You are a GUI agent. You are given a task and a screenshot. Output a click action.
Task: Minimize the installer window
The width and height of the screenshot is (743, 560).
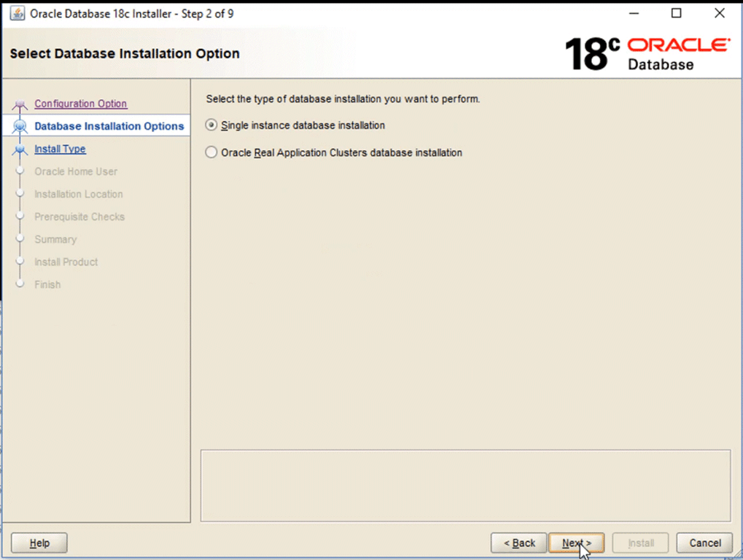pyautogui.click(x=634, y=13)
